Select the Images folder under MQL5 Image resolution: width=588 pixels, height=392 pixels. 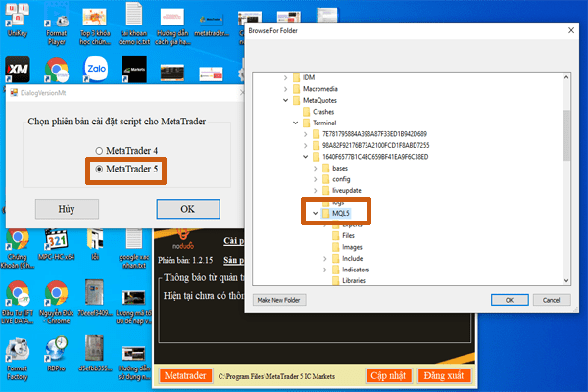(352, 247)
